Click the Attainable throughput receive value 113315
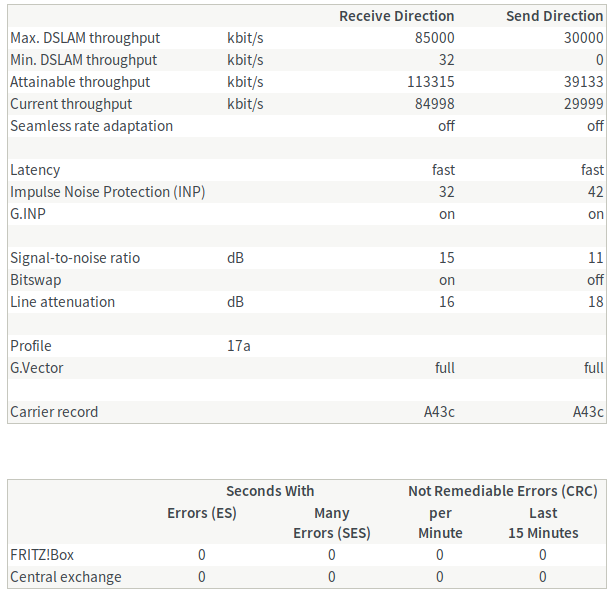The height and width of the screenshot is (595, 613). [431, 82]
